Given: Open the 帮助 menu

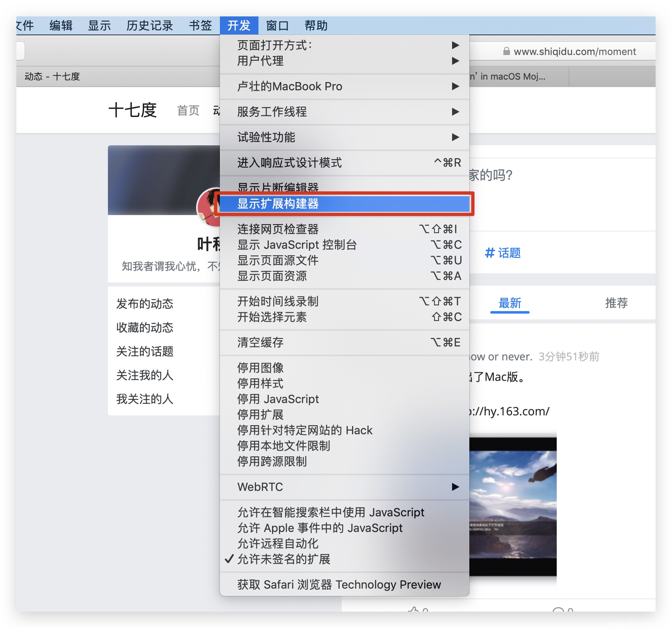Looking at the screenshot, I should (x=316, y=25).
